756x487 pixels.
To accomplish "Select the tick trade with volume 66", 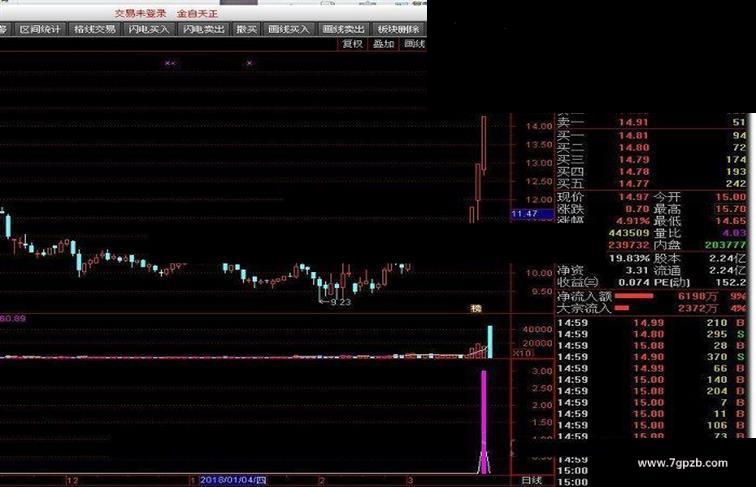I will [651, 368].
